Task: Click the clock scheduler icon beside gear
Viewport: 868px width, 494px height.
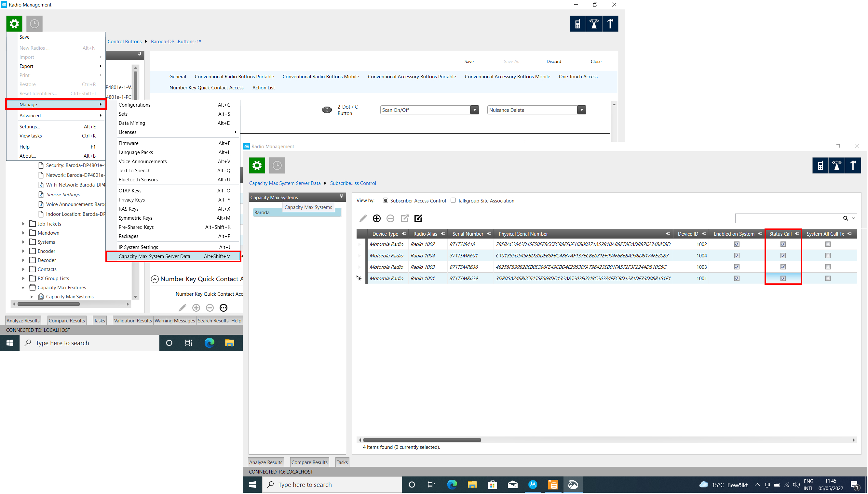Action: coord(277,165)
